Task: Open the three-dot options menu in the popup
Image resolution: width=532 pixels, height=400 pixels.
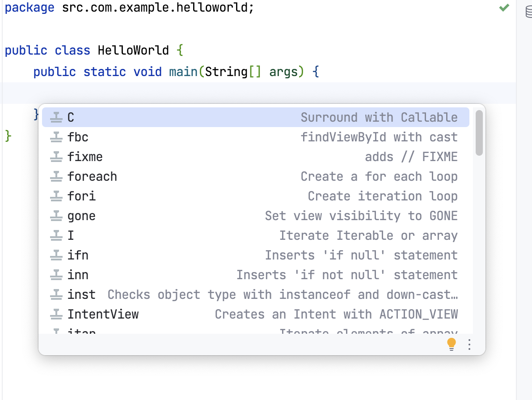Action: point(469,345)
